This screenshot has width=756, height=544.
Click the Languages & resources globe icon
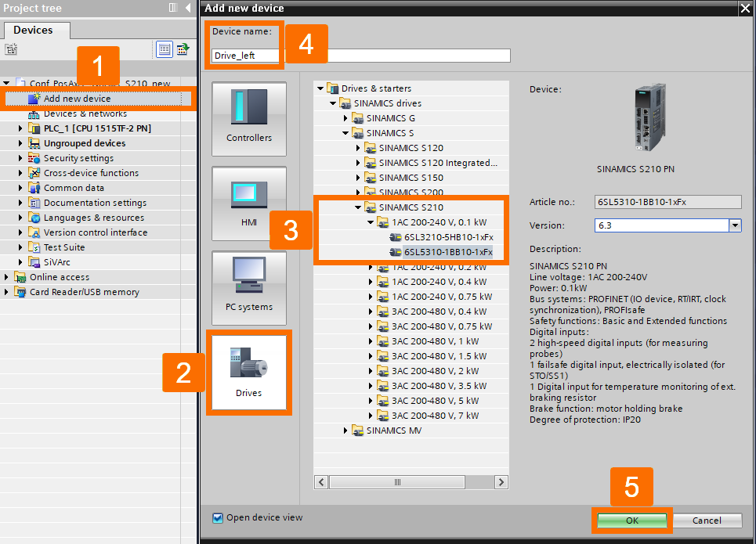click(x=34, y=218)
